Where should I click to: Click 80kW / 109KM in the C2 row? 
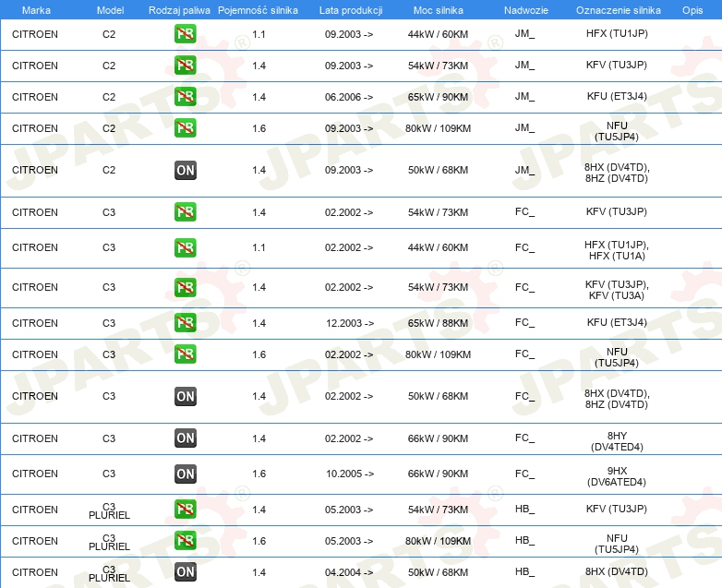(438, 128)
